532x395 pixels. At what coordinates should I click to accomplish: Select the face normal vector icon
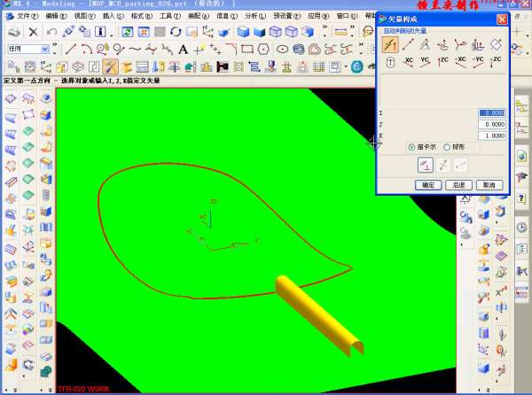(x=478, y=44)
